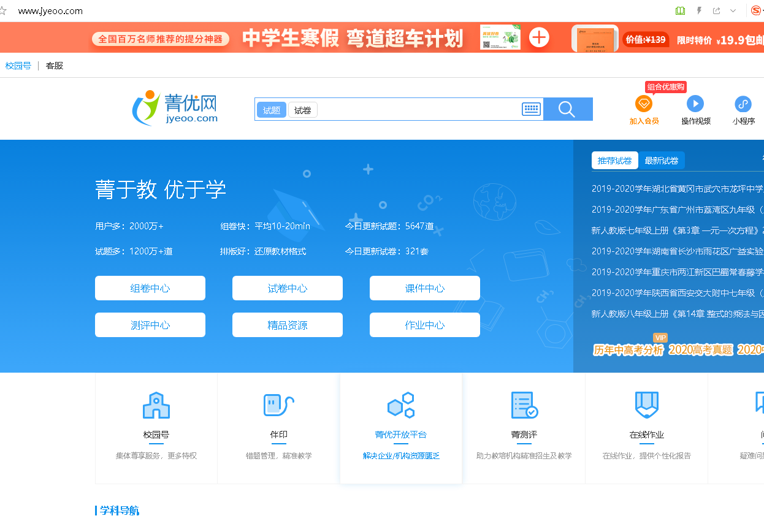764x532 pixels.
Task: Click the text 今日更新试卷：321套
Action: [x=387, y=251]
